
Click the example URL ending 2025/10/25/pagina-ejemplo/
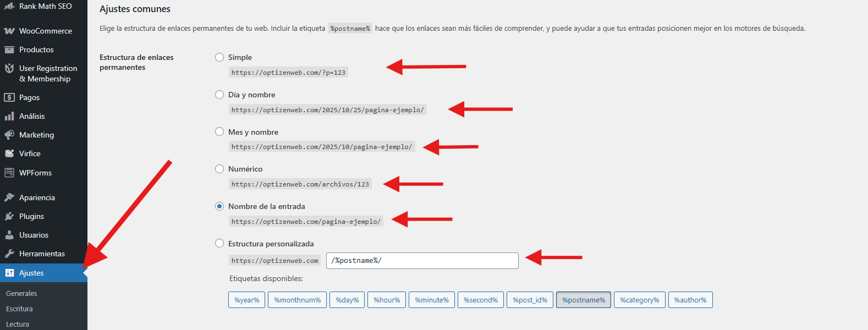[x=328, y=110]
